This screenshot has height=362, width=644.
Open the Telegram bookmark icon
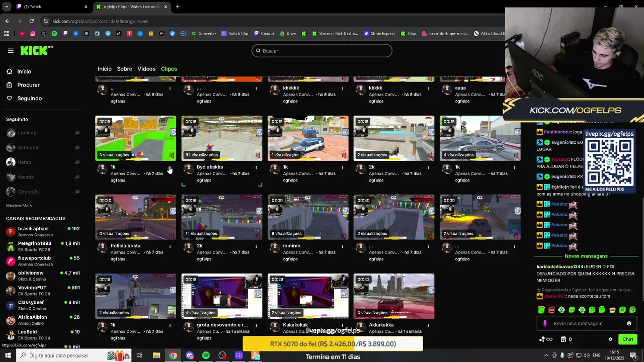(x=108, y=34)
